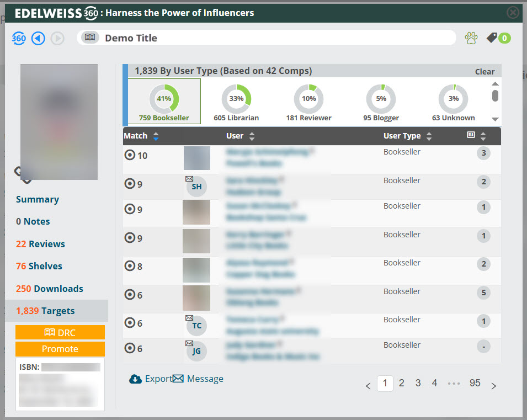Go to page 4 of results
The width and height of the screenshot is (527, 420).
click(x=434, y=383)
